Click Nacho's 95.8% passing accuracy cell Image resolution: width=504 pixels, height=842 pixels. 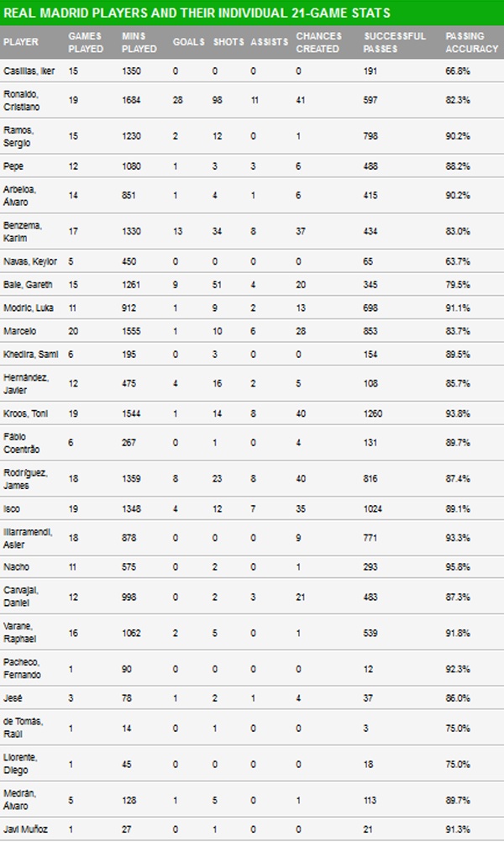coord(458,567)
